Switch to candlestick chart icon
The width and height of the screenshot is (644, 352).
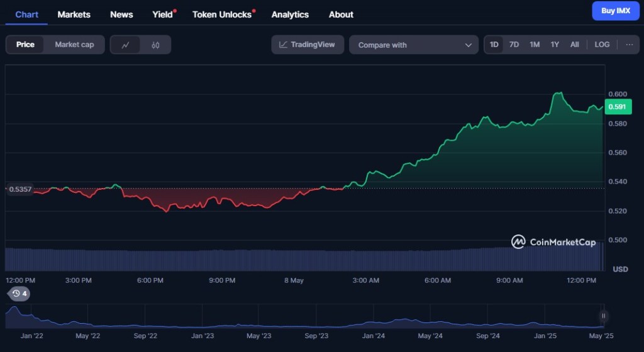click(x=155, y=45)
